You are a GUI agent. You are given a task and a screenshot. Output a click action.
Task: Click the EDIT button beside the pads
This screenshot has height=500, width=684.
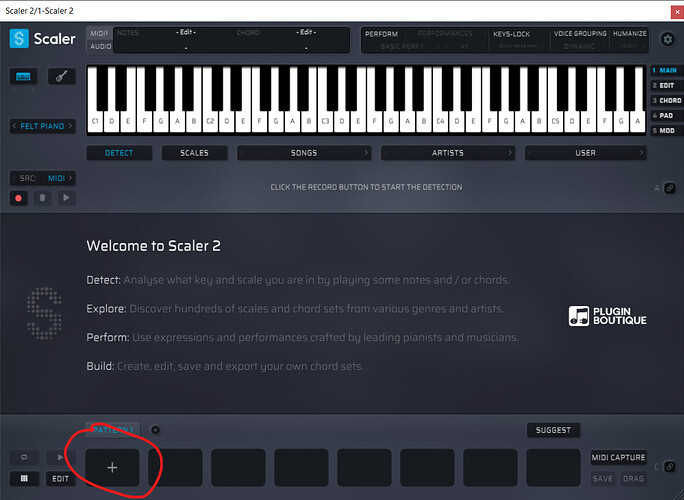point(61,479)
